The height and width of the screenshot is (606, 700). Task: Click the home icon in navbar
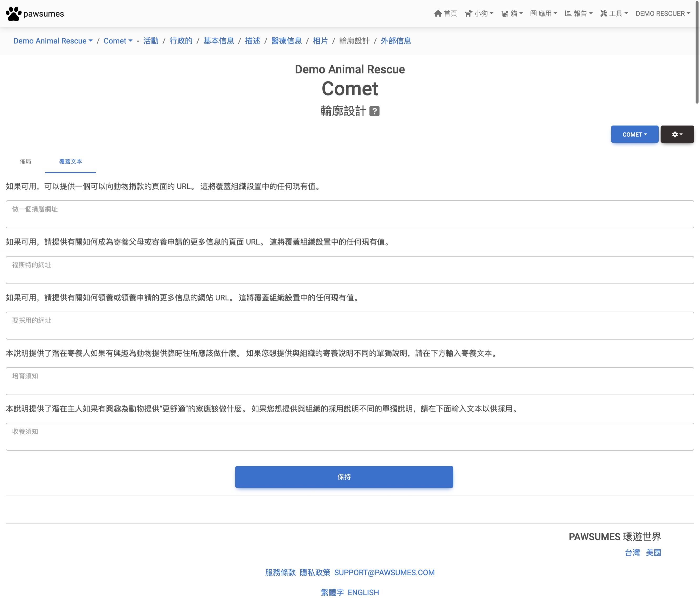438,13
